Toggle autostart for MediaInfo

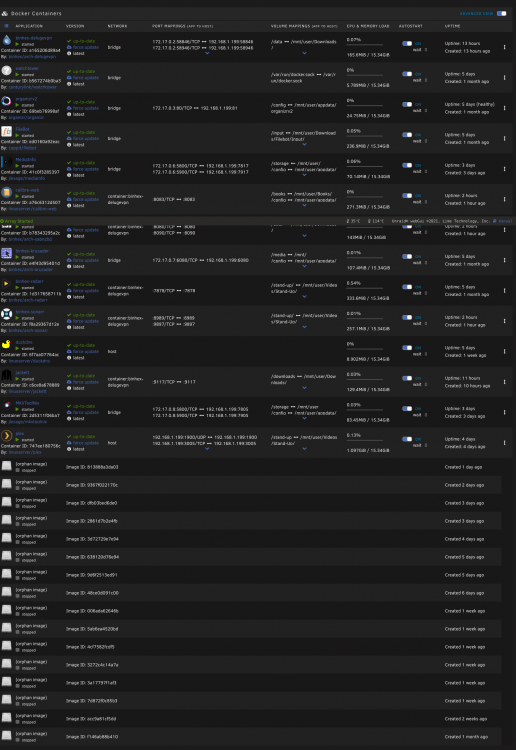407,165
